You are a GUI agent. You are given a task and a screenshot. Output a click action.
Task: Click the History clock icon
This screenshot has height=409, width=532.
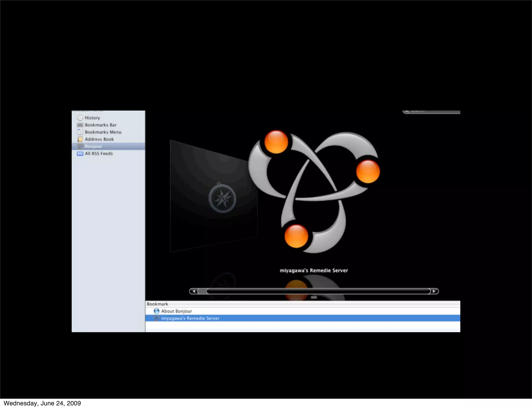(x=80, y=118)
